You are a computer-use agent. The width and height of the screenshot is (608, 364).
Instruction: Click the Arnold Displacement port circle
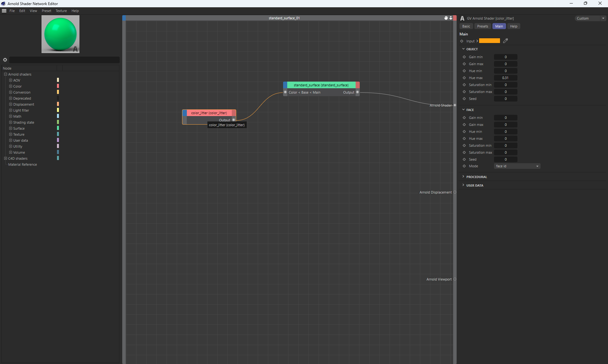pyautogui.click(x=455, y=192)
